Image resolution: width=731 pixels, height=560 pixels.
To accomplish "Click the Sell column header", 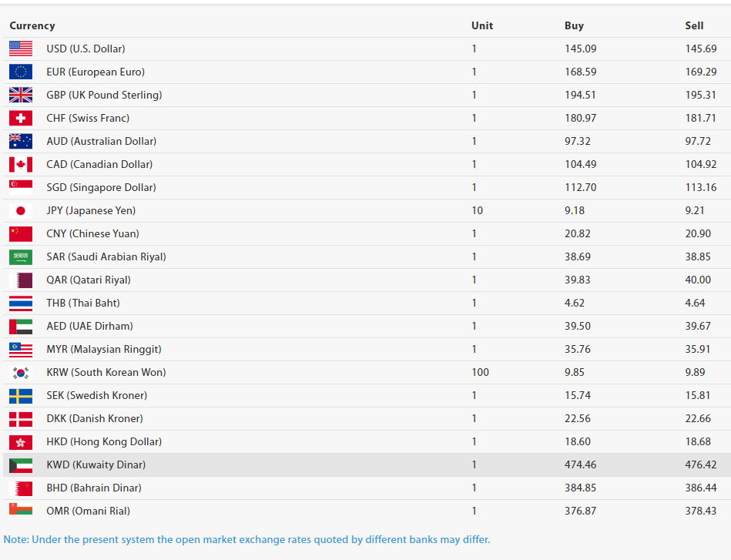I will [x=694, y=25].
